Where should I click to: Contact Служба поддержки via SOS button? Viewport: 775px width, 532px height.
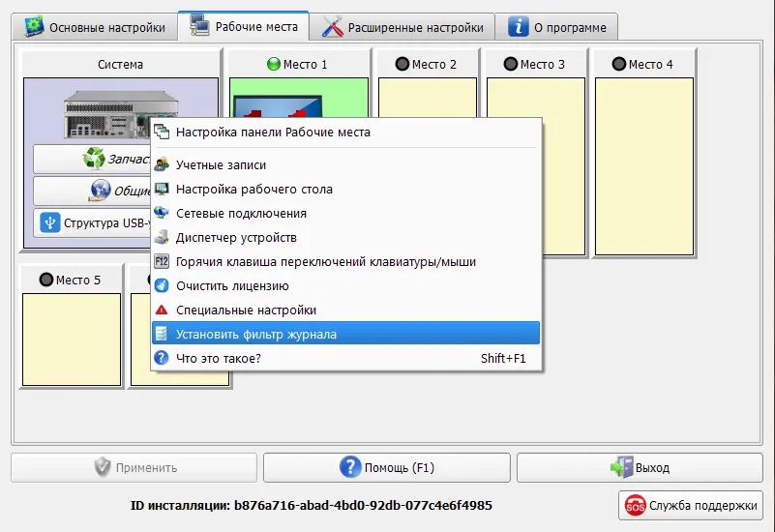coord(691,505)
